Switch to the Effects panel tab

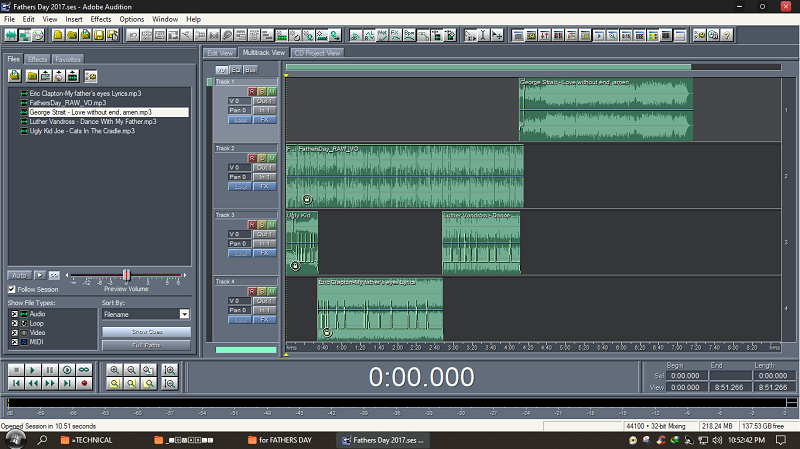tap(37, 59)
